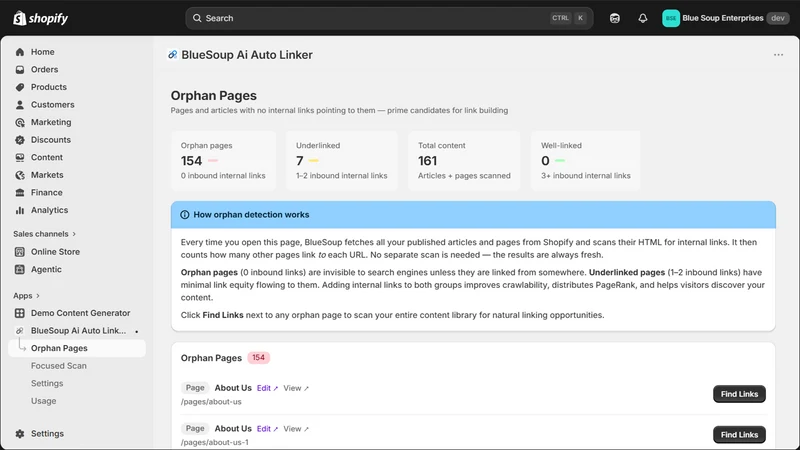Go to Home in the sidebar

pyautogui.click(x=43, y=52)
